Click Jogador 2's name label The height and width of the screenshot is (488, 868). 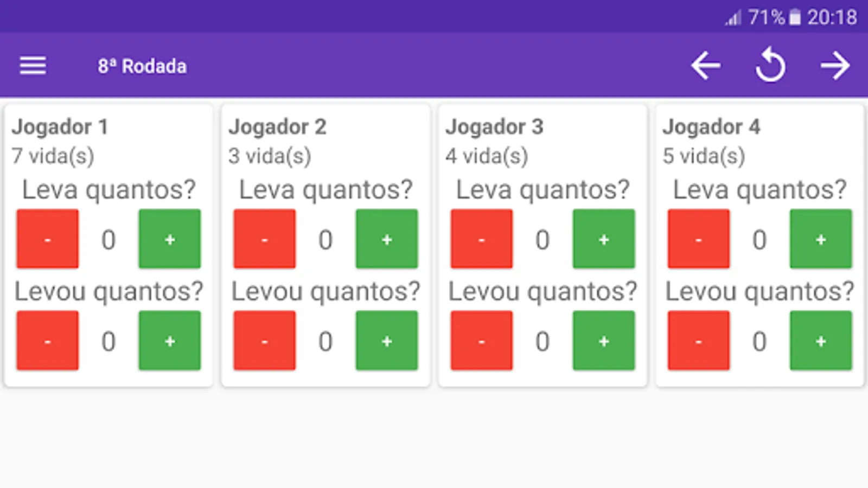tap(278, 126)
